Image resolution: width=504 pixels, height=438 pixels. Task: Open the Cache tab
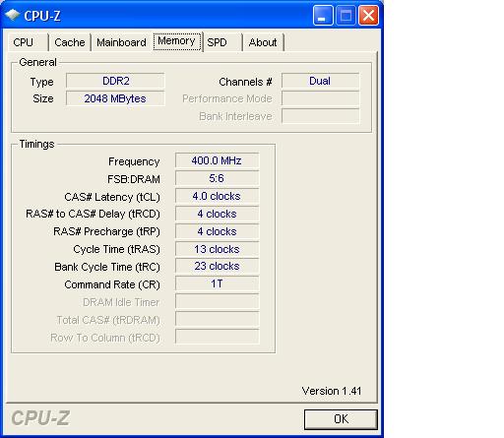click(70, 42)
